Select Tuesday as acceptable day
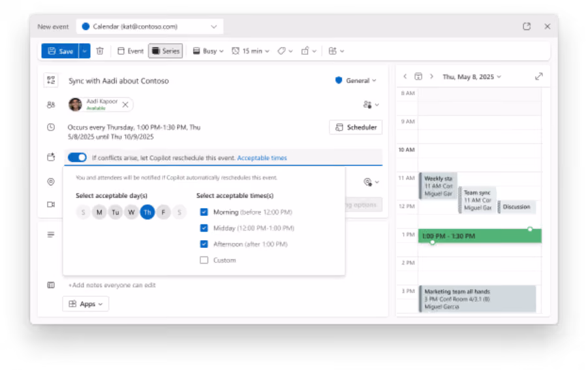Screen dimensions: 588x370 [x=116, y=213]
